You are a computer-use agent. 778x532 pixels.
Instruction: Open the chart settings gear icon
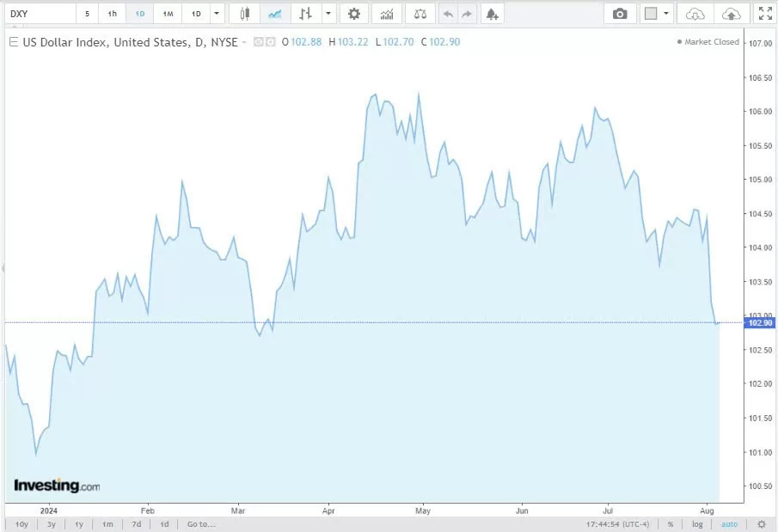(x=353, y=13)
